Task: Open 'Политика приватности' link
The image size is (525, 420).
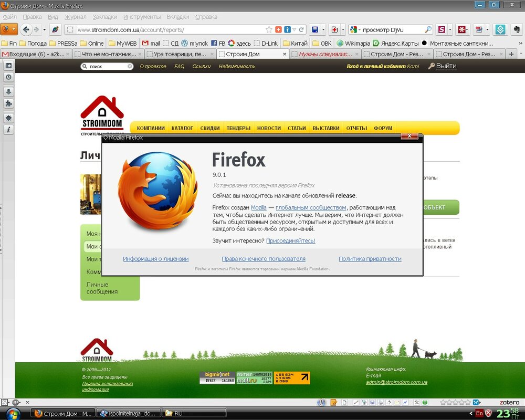Action: point(370,259)
